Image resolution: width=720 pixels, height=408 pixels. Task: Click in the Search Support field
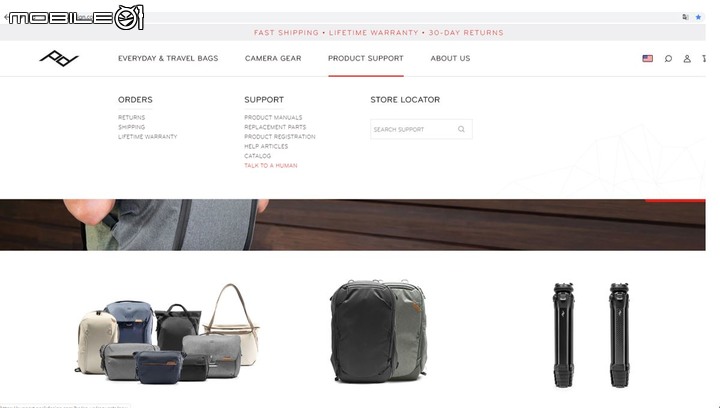point(422,129)
